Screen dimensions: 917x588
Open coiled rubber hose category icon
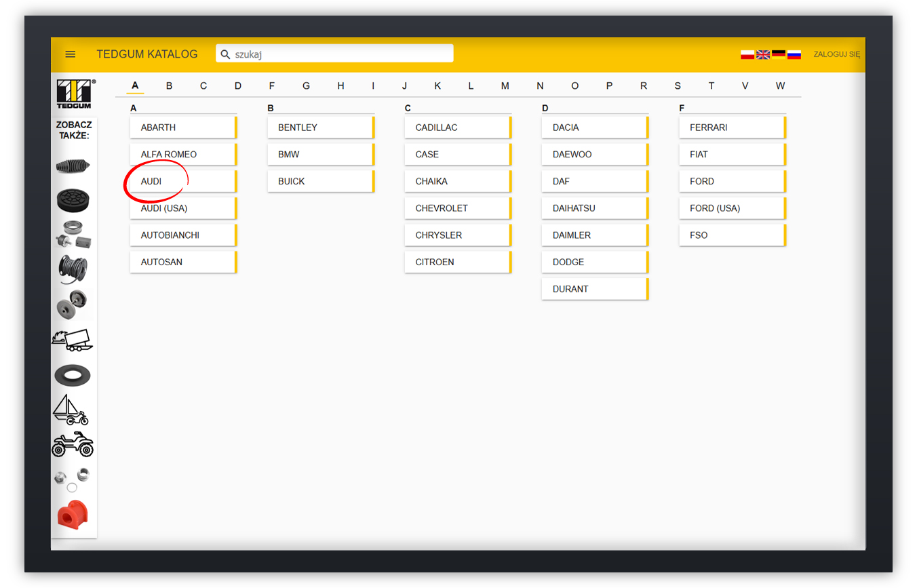point(73,269)
